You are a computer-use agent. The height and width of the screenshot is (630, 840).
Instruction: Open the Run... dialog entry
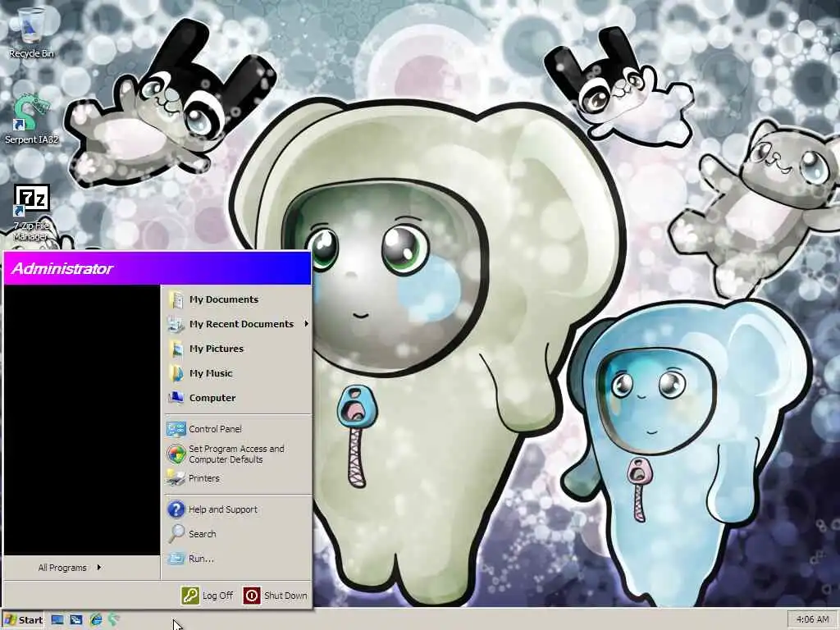click(237, 559)
